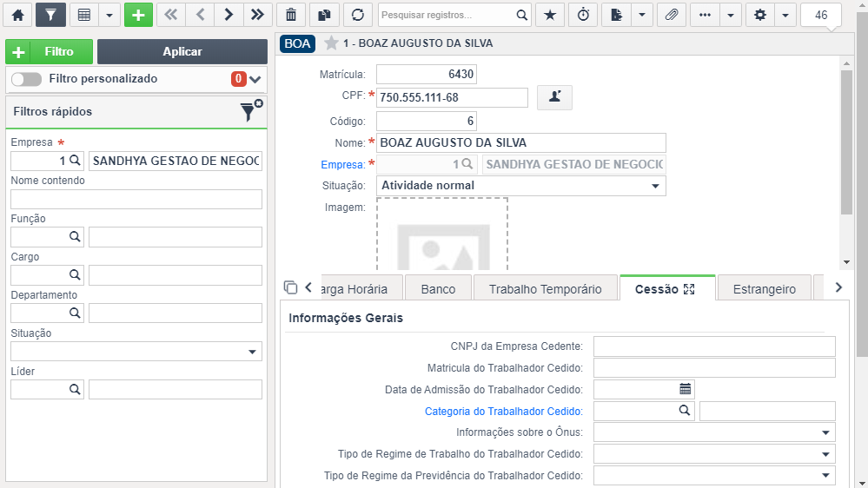Click the CPF person lookup button
This screenshot has width=868, height=488.
pyautogui.click(x=554, y=97)
